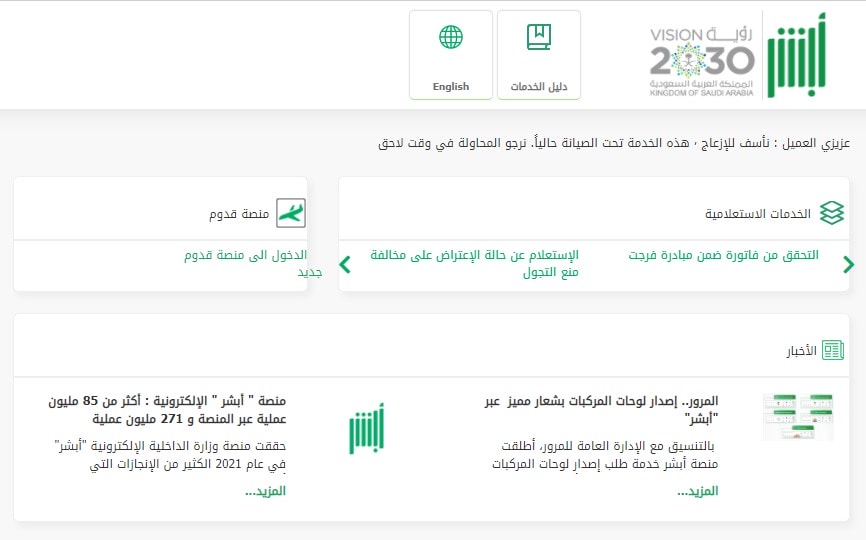Open the services guide book icon
Image resolution: width=866 pixels, height=540 pixels.
tap(539, 39)
